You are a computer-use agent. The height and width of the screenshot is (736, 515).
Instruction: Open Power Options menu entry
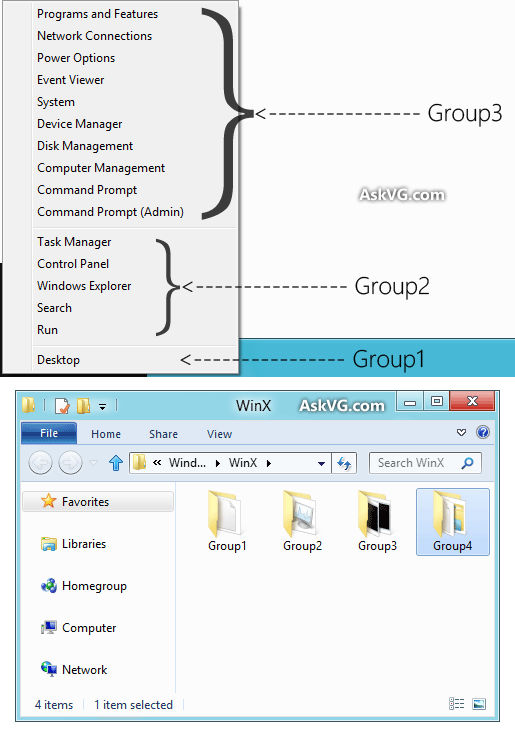[76, 58]
